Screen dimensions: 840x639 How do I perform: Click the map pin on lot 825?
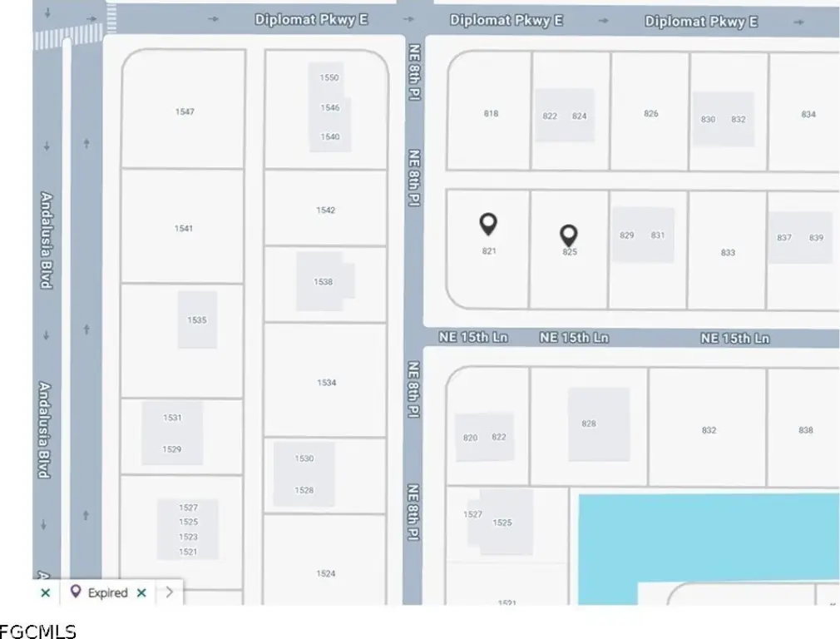click(x=569, y=235)
